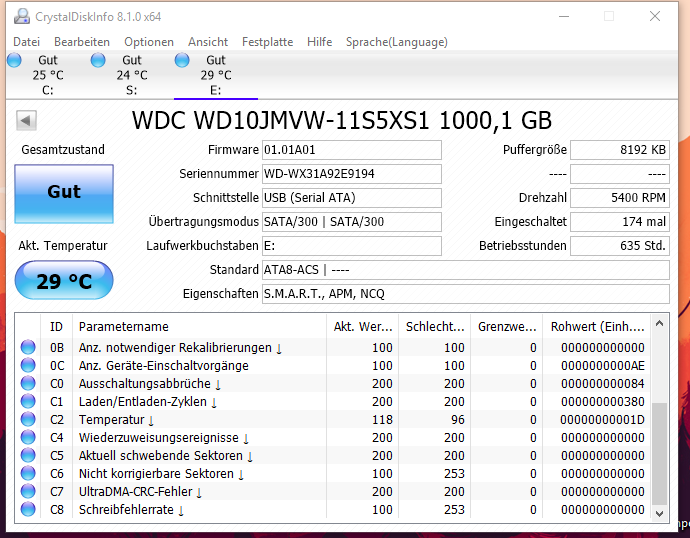Select the Temperatur parameter row
This screenshot has width=690, height=538.
click(333, 419)
